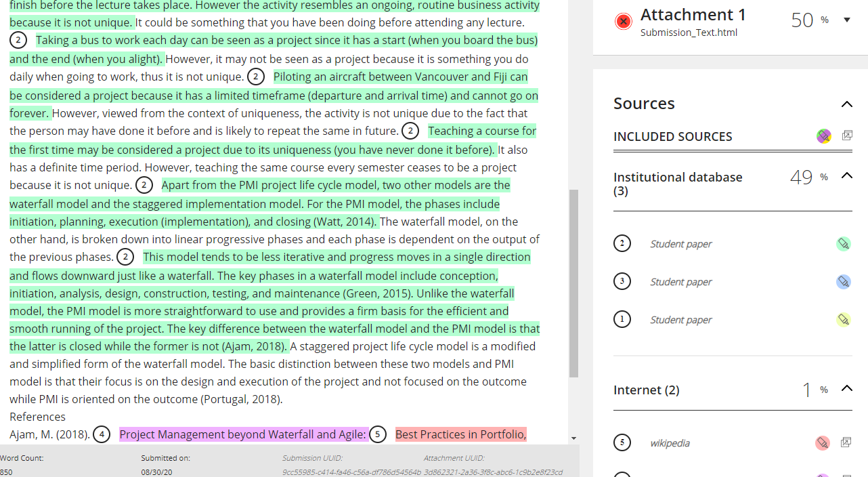This screenshot has width=868, height=477.
Task: Toggle green highlight for Student paper 2
Action: (843, 244)
